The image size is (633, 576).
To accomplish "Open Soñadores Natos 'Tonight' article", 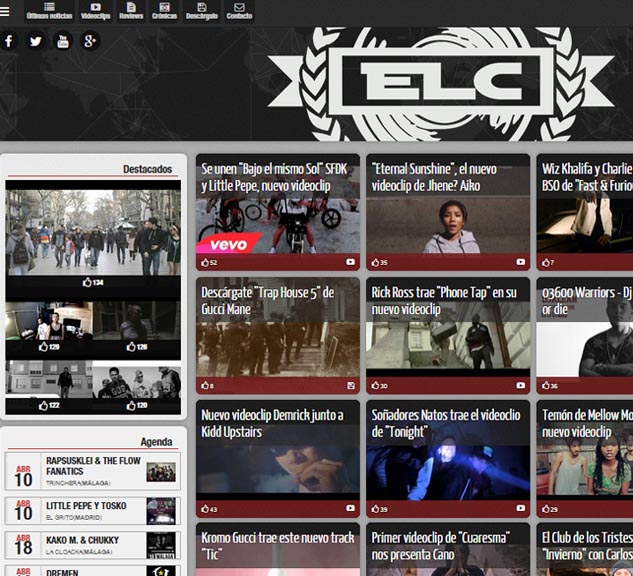I will coord(446,423).
